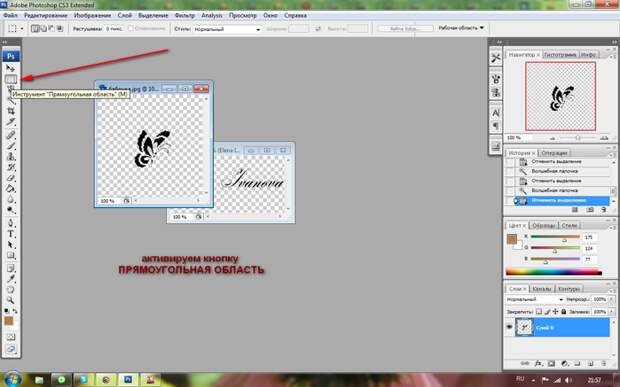The width and height of the screenshot is (620, 387).
Task: Open the Фильтр menu
Action: click(x=185, y=15)
